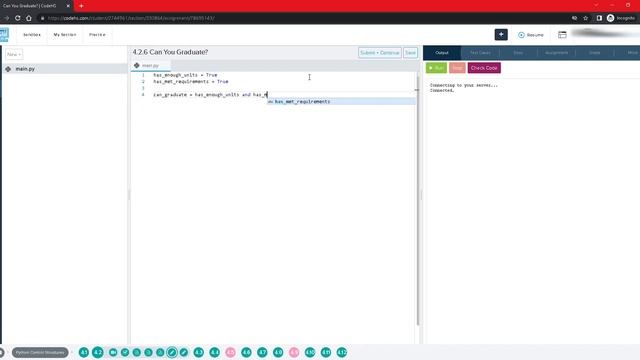Open the Assignment tab
640x360 pixels.
point(556,53)
